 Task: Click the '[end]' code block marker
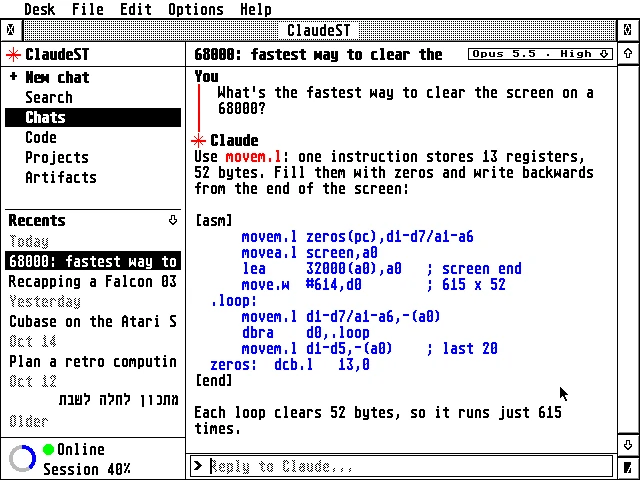pyautogui.click(x=214, y=381)
